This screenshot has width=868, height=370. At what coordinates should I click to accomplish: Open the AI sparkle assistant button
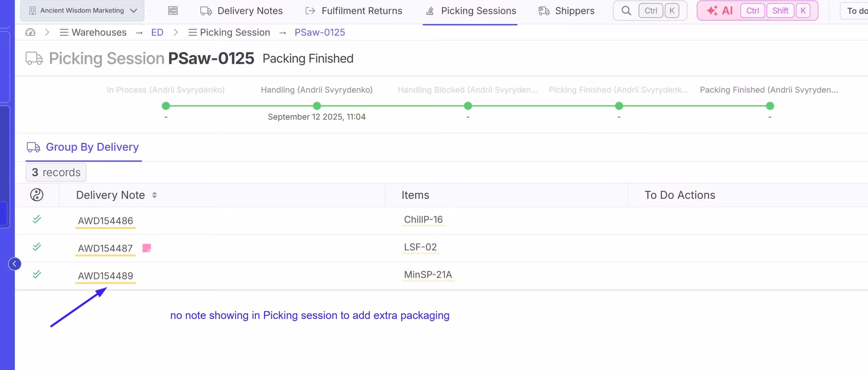pos(719,11)
